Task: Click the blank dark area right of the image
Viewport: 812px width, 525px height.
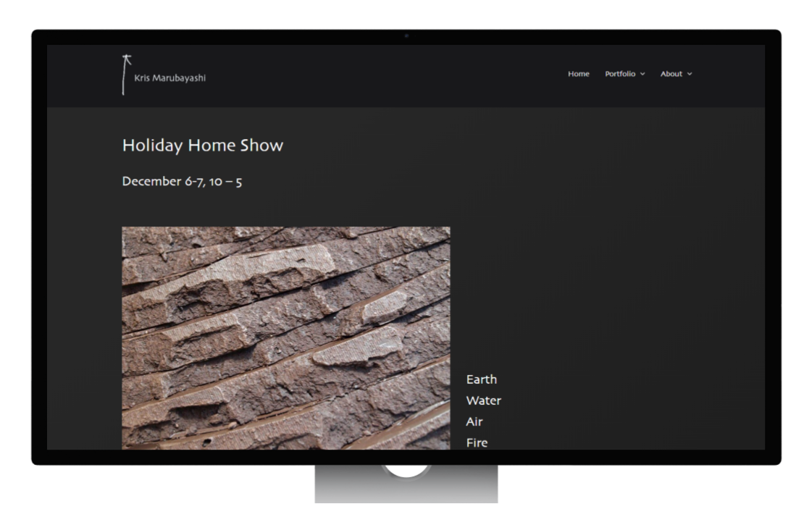Action: point(616,304)
